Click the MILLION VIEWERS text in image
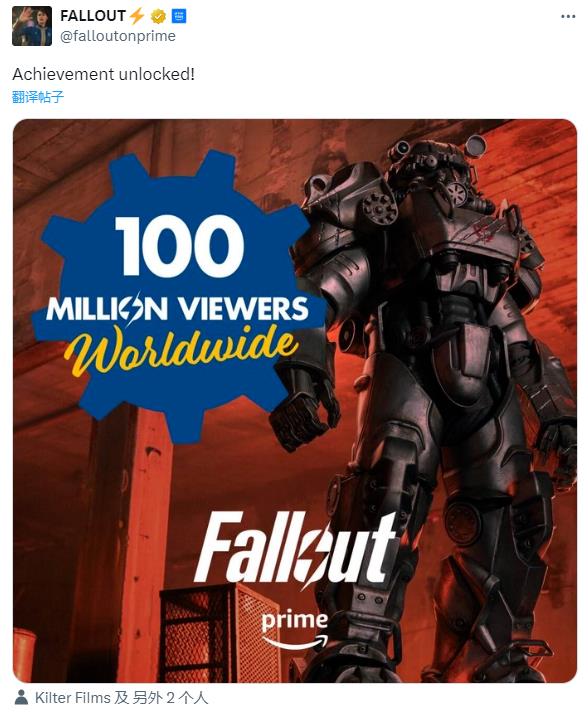588x714 pixels. [x=177, y=309]
